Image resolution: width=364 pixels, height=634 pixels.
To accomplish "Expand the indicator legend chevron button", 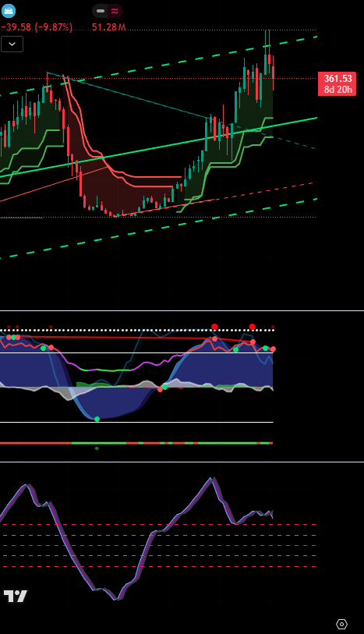I will pos(12,44).
